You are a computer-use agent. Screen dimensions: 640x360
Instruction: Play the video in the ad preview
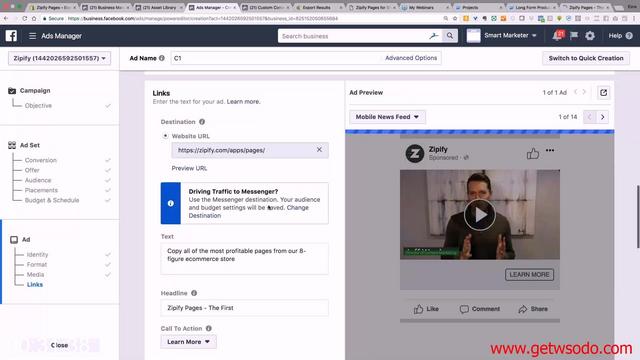480,215
